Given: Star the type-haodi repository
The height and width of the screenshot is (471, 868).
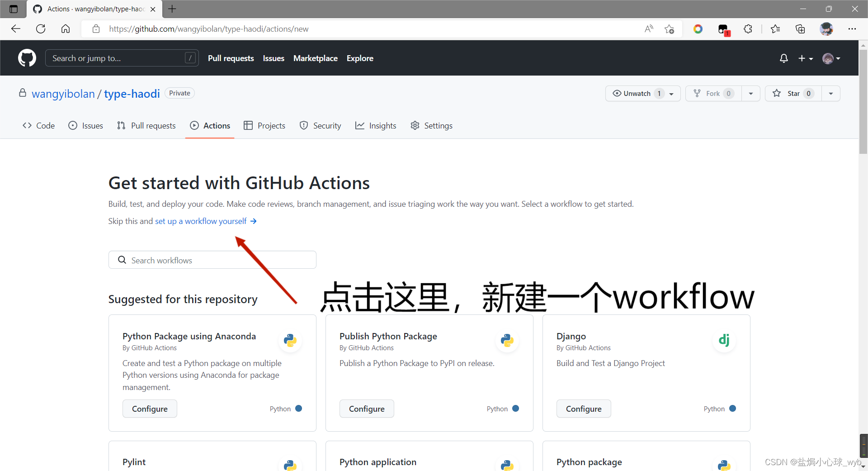Looking at the screenshot, I should (793, 93).
